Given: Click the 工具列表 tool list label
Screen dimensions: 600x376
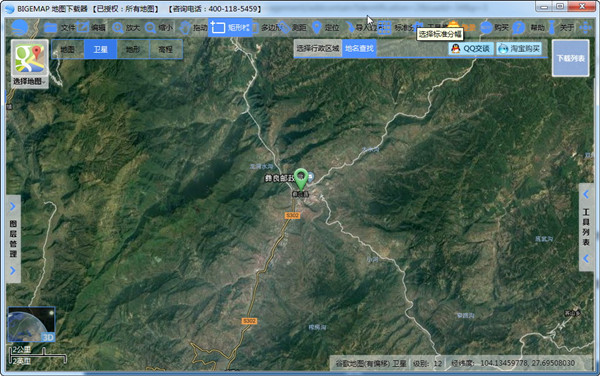Looking at the screenshot, I should 586,227.
